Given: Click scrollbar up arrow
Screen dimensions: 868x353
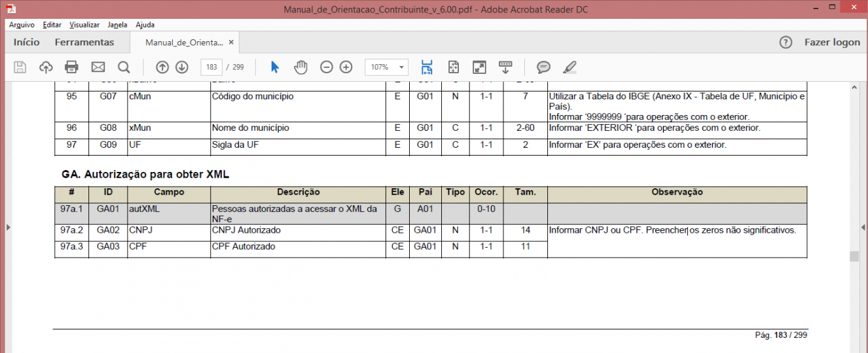Looking at the screenshot, I should coord(854,87).
